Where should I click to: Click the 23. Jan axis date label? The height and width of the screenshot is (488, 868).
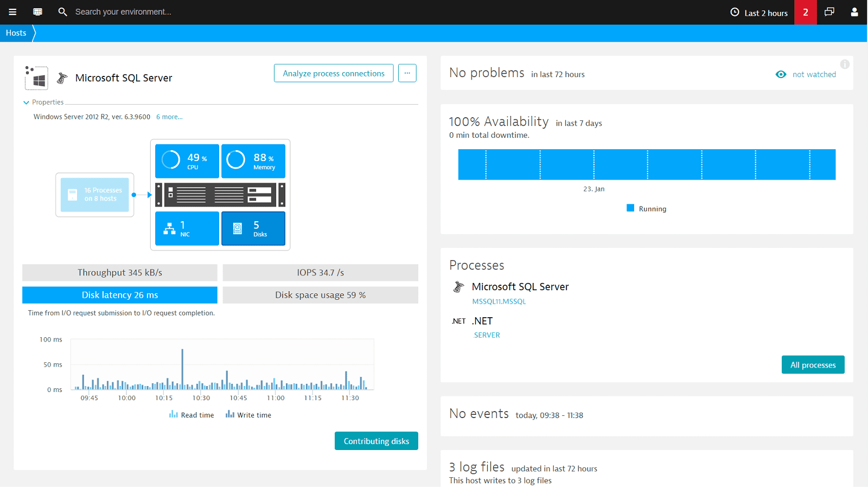click(594, 189)
